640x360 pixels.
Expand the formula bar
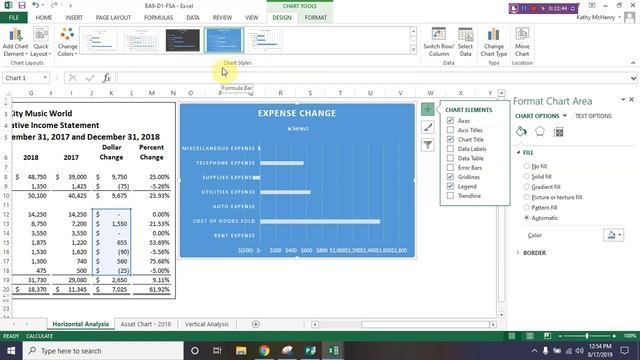pyautogui.click(x=633, y=78)
